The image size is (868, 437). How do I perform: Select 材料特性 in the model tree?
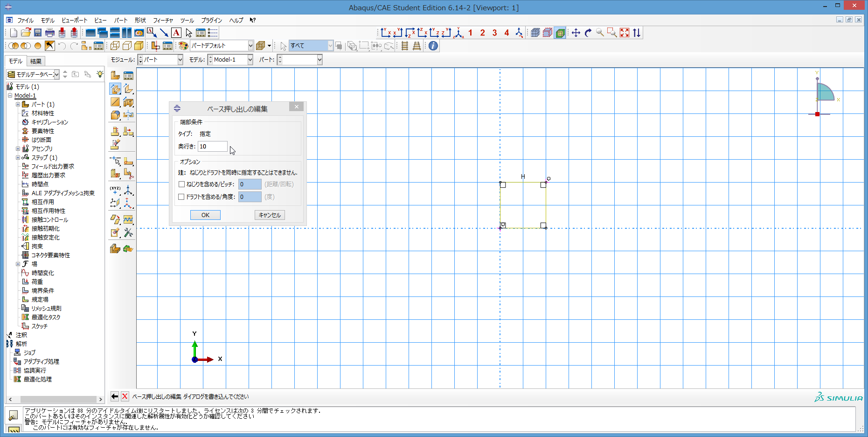pyautogui.click(x=43, y=113)
